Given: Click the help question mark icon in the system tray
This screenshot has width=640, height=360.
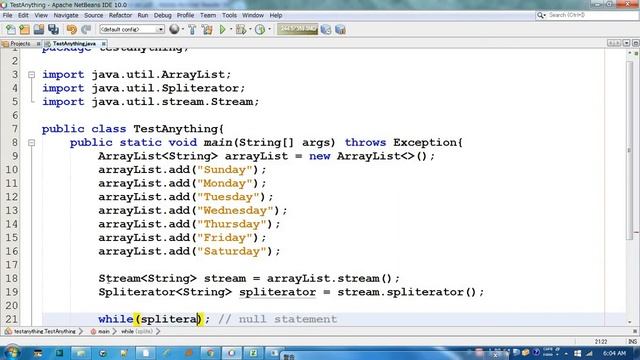Looking at the screenshot, I should click(x=536, y=352).
